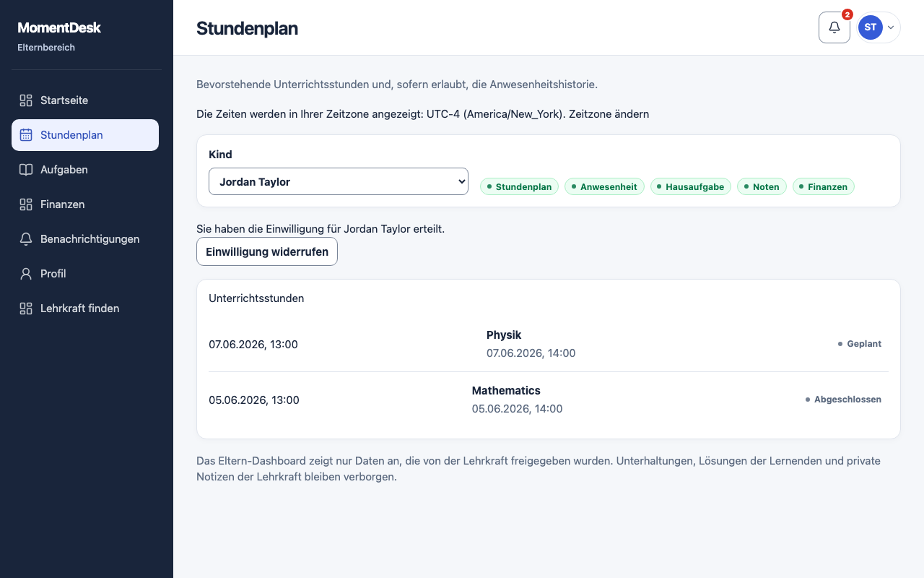Open Lehrkraft finden menu item

85,309
